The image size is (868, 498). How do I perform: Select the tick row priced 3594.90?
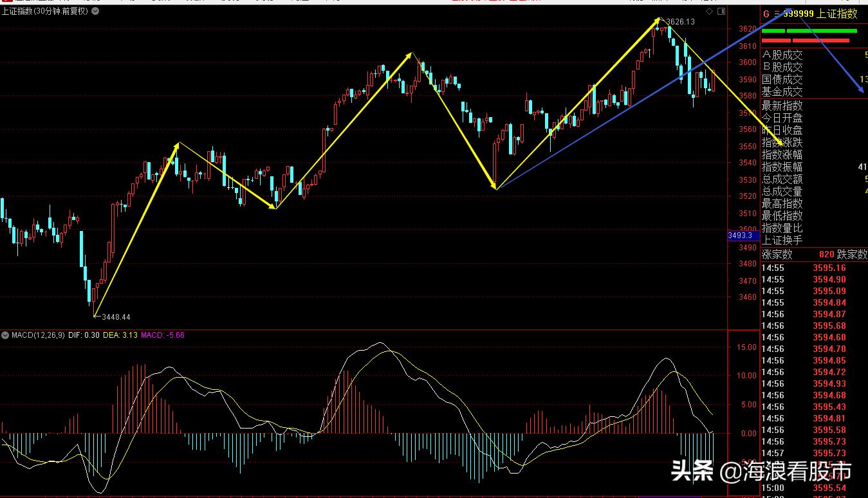pos(815,279)
